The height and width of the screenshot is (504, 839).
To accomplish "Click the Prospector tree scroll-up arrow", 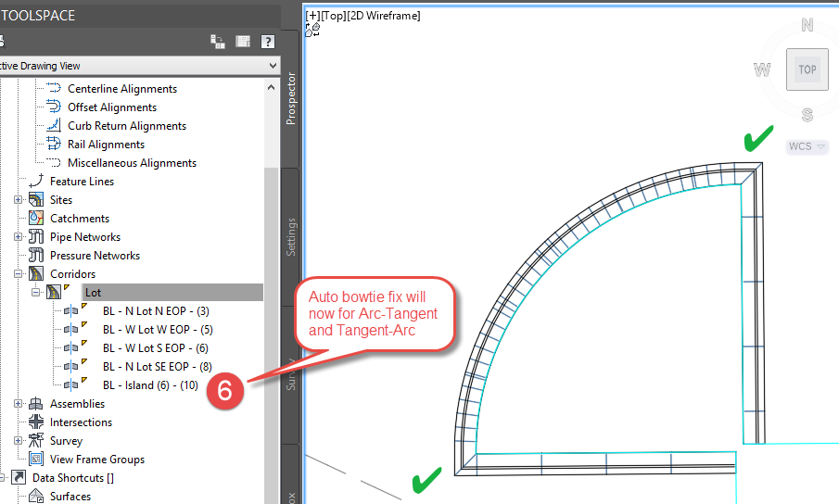I will tap(272, 87).
